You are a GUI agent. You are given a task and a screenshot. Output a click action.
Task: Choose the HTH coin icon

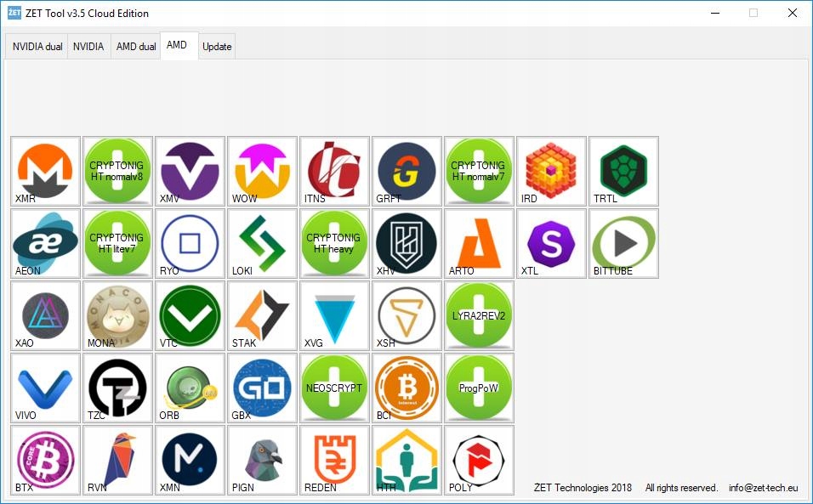pos(407,460)
